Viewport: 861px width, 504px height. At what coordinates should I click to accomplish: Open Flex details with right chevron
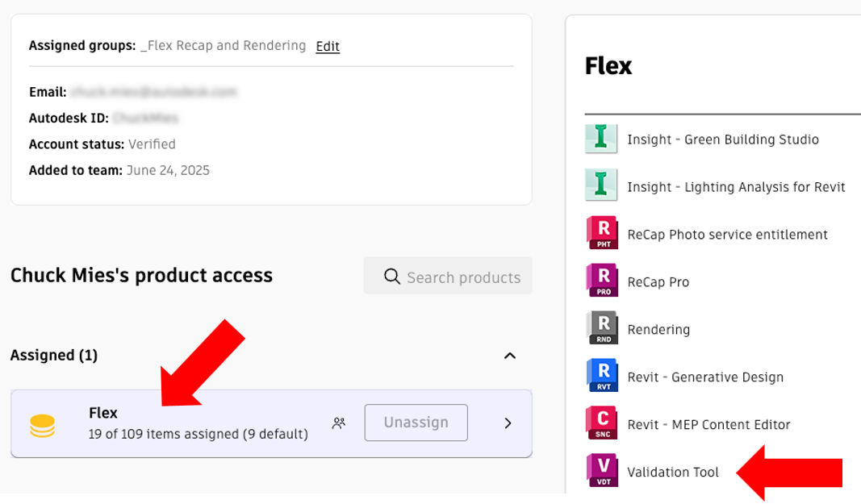pos(508,423)
